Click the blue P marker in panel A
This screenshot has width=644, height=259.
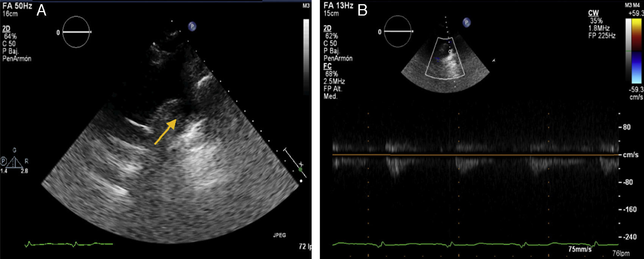[x=192, y=26]
